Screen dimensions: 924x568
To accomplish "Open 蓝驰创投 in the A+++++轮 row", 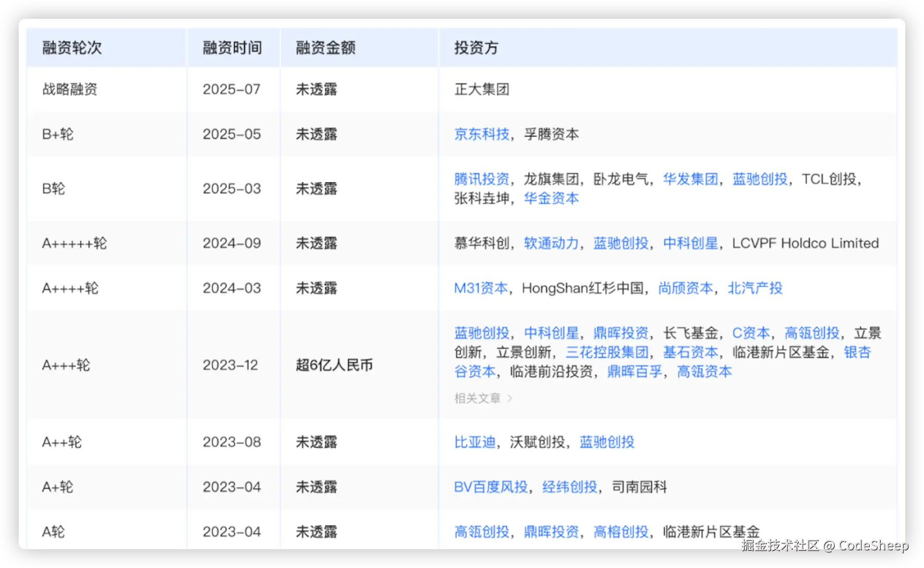I will tap(621, 243).
